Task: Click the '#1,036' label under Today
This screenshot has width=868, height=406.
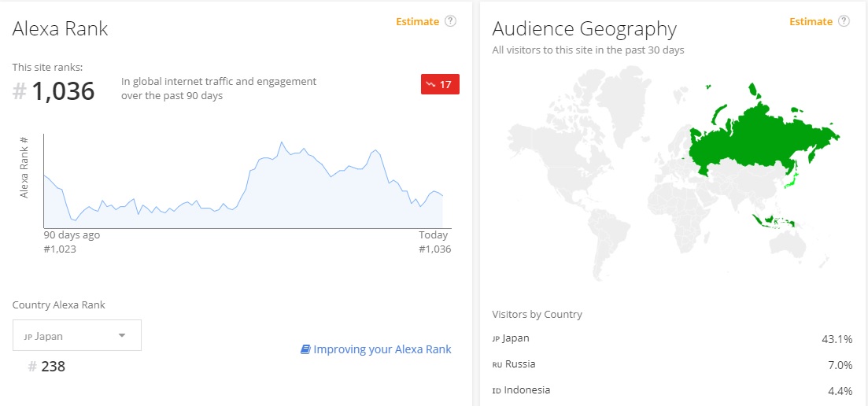Action: [435, 249]
